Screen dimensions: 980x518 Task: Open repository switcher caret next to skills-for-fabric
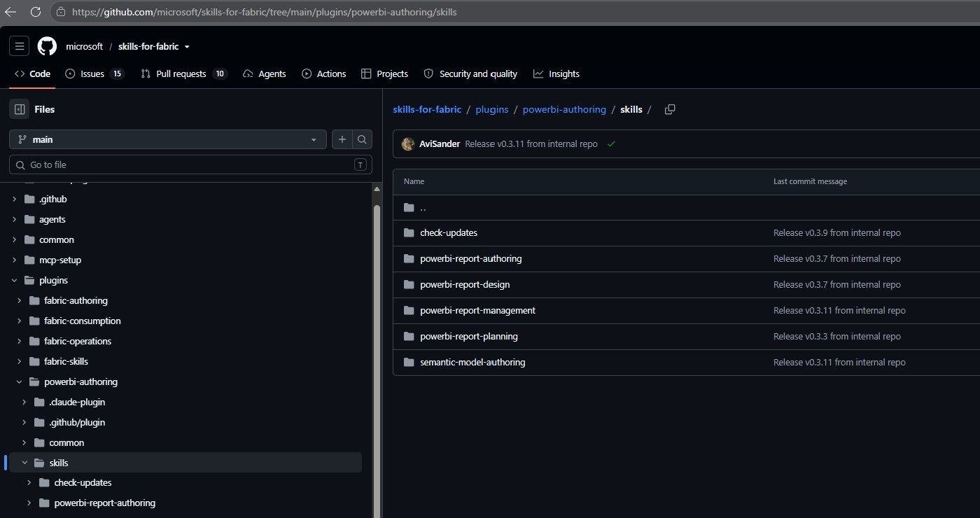click(x=187, y=47)
